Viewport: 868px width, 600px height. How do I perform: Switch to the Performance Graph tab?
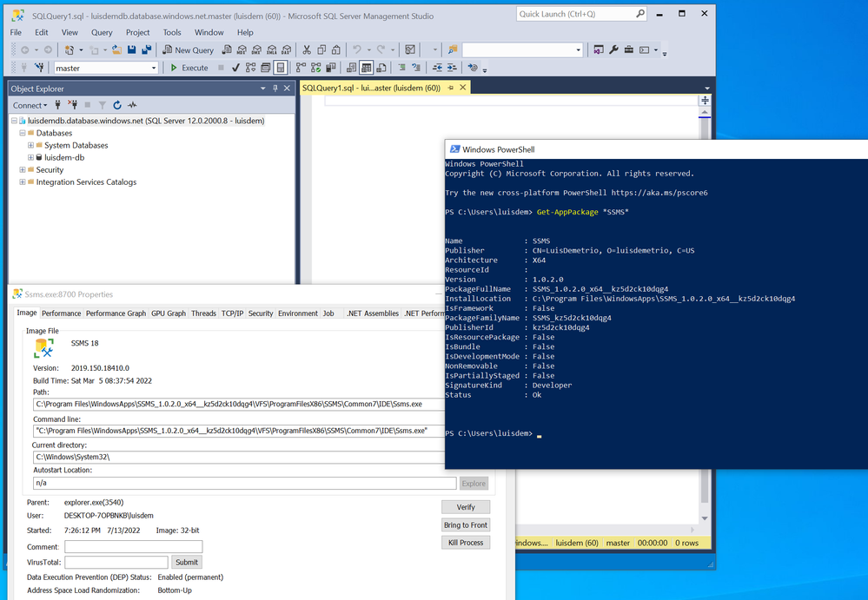(116, 313)
